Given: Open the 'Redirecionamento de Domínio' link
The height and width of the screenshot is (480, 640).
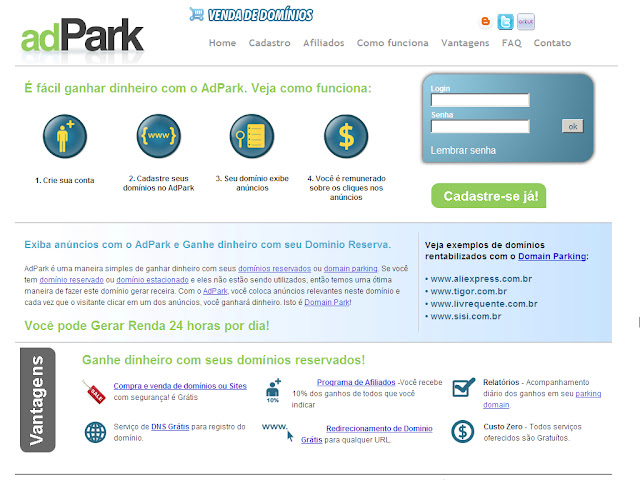Looking at the screenshot, I should pos(379,429).
